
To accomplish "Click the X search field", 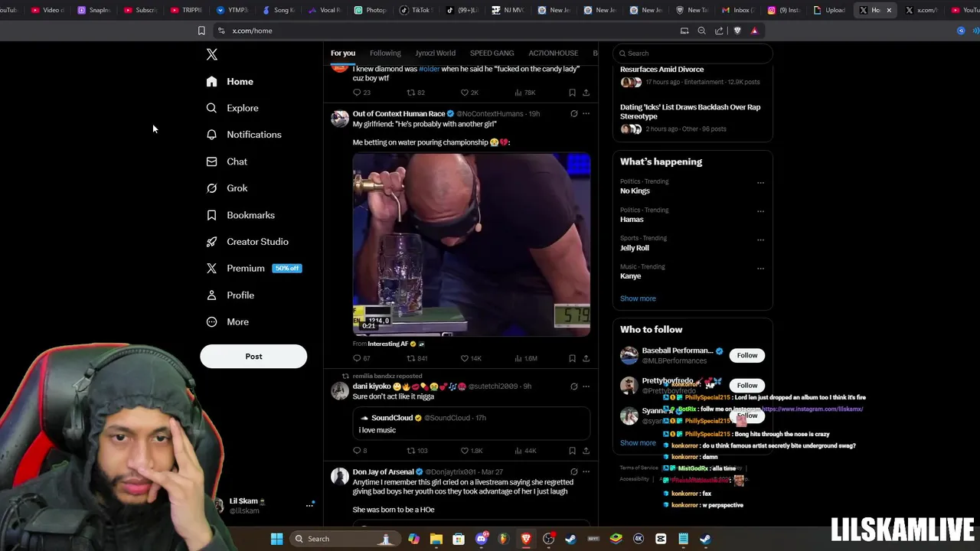I will [693, 54].
